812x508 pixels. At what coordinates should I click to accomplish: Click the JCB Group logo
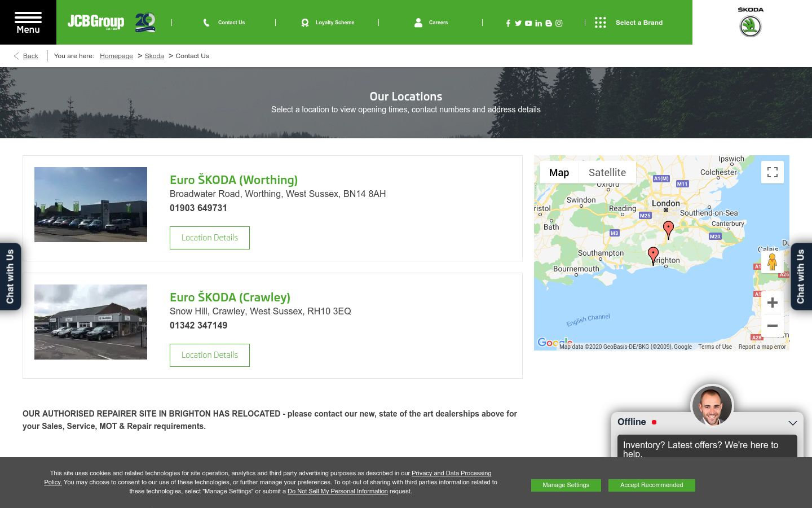96,22
